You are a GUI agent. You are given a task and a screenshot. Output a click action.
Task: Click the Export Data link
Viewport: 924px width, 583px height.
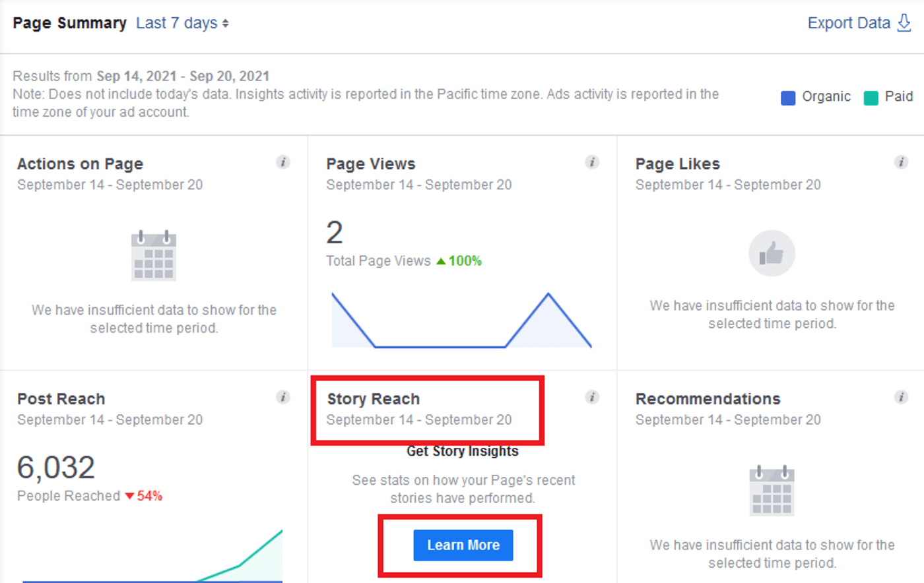click(x=849, y=23)
